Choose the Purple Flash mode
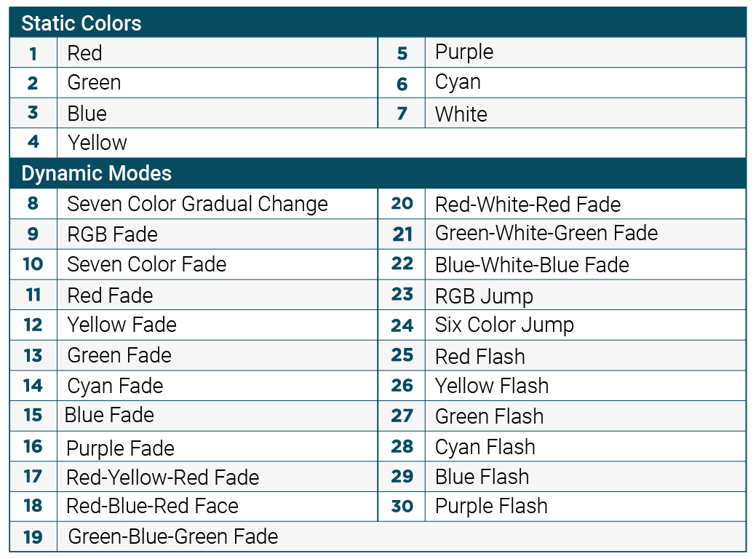 click(x=491, y=507)
